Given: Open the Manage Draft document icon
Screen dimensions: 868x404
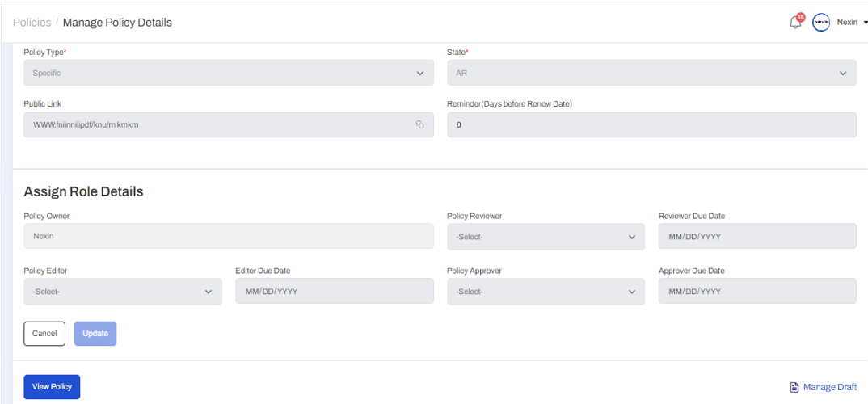Looking at the screenshot, I should coord(794,388).
